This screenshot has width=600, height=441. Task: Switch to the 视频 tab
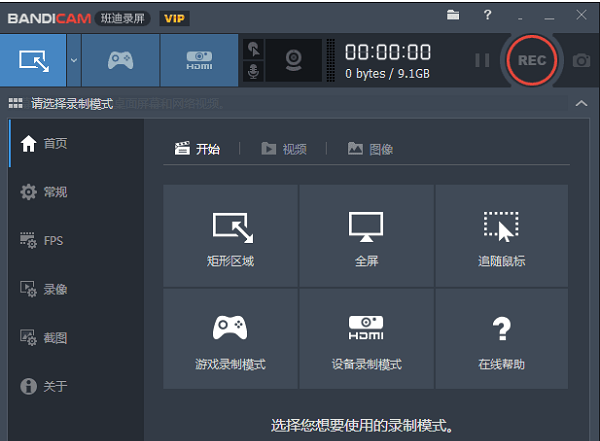284,149
